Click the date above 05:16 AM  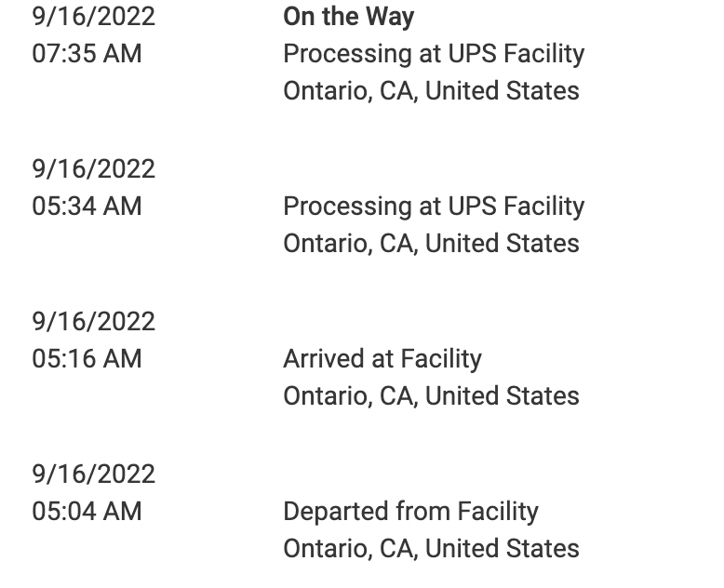click(94, 322)
